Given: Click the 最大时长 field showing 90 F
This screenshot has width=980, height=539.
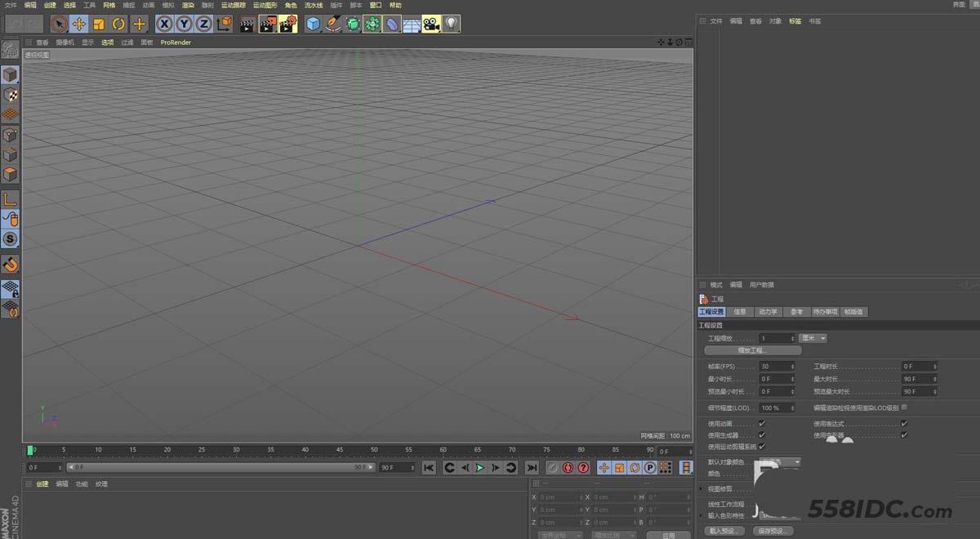Looking at the screenshot, I should coord(919,379).
